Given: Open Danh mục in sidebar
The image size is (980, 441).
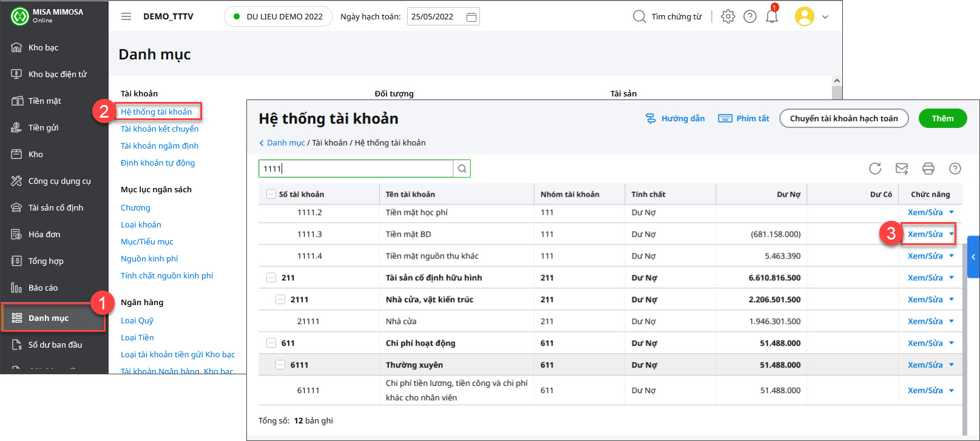Looking at the screenshot, I should pos(54,318).
